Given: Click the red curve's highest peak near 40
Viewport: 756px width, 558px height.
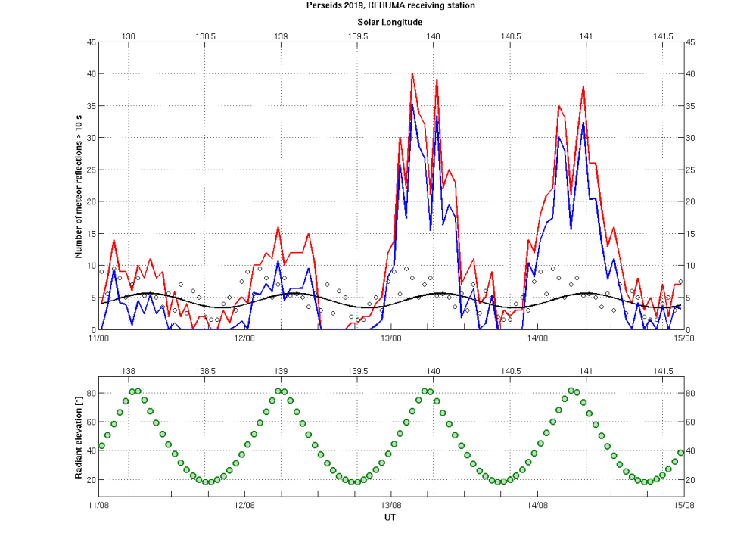Looking at the screenshot, I should [412, 75].
